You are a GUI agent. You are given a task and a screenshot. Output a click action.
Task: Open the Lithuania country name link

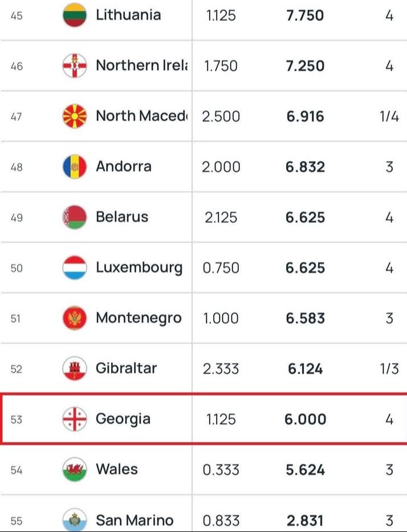click(128, 15)
